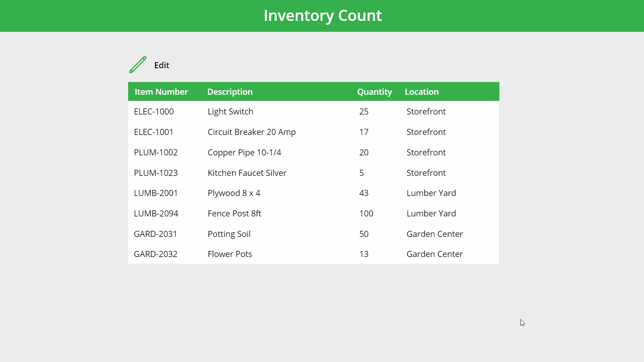Click the Lumber Yard location for Plywood
This screenshot has height=362, width=644.
431,193
